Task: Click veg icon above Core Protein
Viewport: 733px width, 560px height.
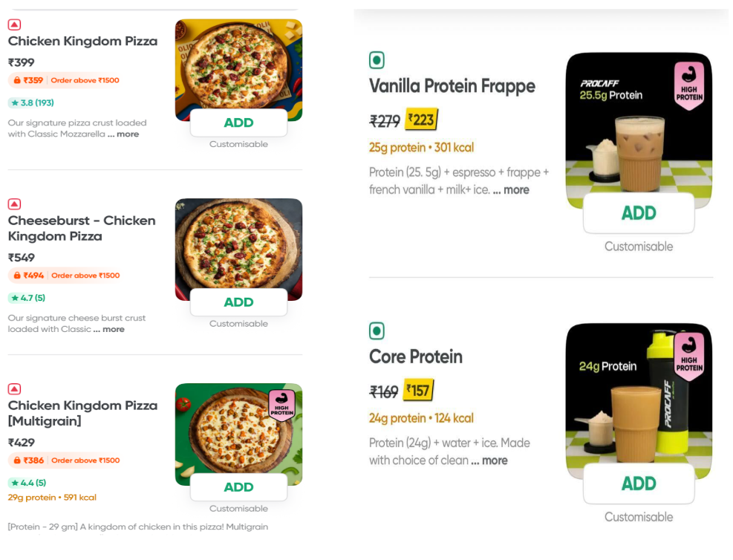Action: pos(377,331)
